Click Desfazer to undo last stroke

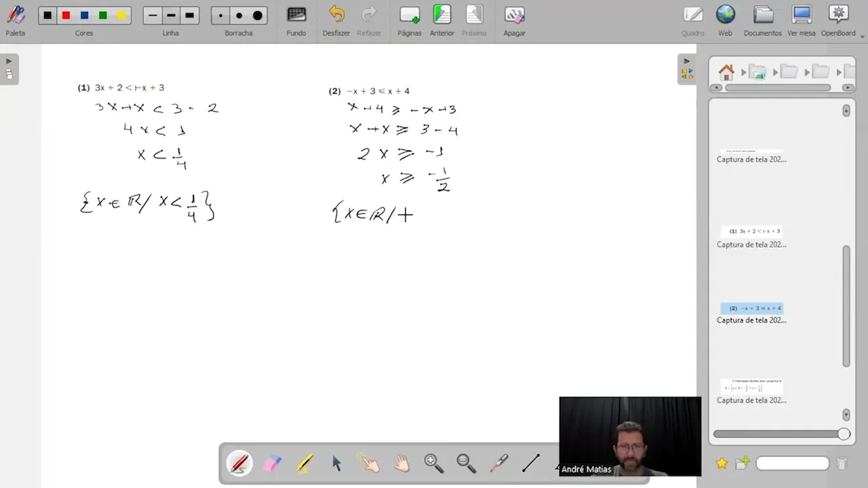(336, 20)
